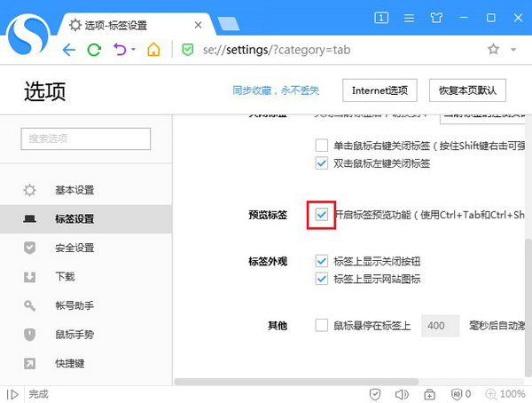Refresh the page with the green reload icon

(94, 50)
